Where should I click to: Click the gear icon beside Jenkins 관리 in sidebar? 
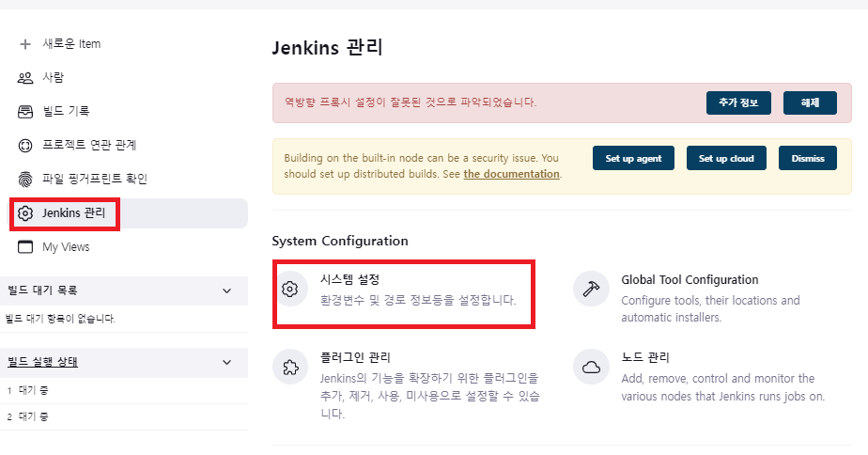[x=25, y=212]
